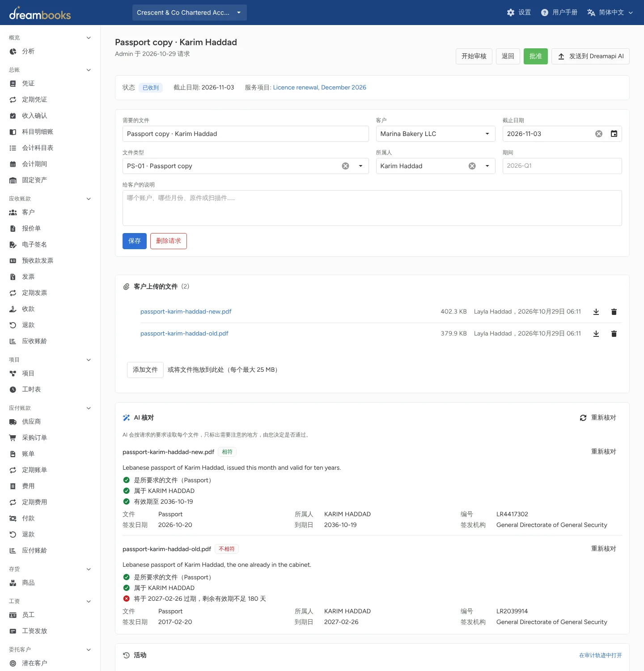
Task: Click the 删除请求 button
Action: (x=169, y=241)
